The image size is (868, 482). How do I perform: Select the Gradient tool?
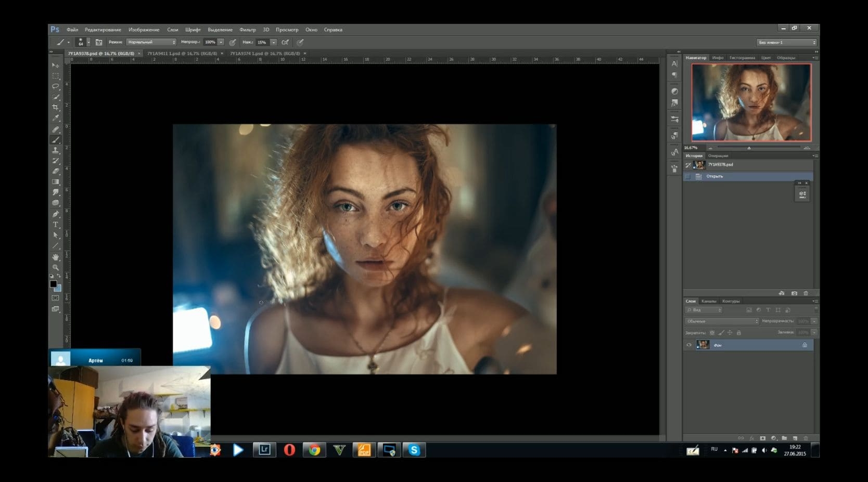point(55,182)
